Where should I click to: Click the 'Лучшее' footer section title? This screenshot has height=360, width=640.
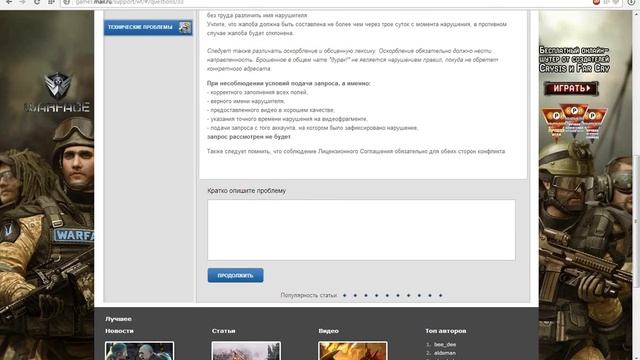pyautogui.click(x=118, y=319)
